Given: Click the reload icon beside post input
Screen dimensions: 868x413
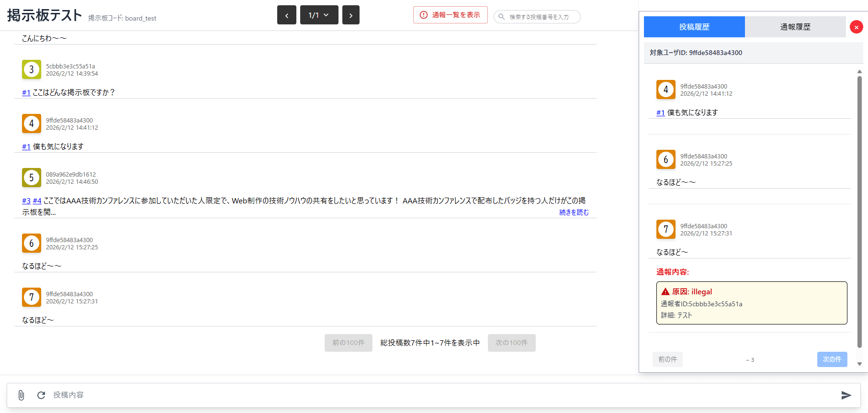Looking at the screenshot, I should (41, 395).
